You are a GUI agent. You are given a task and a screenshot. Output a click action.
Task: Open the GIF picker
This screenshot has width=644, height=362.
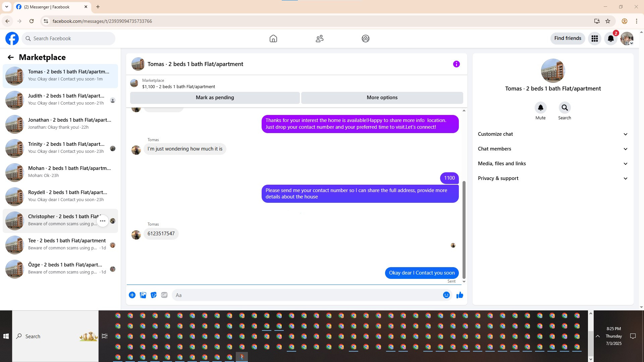pyautogui.click(x=164, y=295)
